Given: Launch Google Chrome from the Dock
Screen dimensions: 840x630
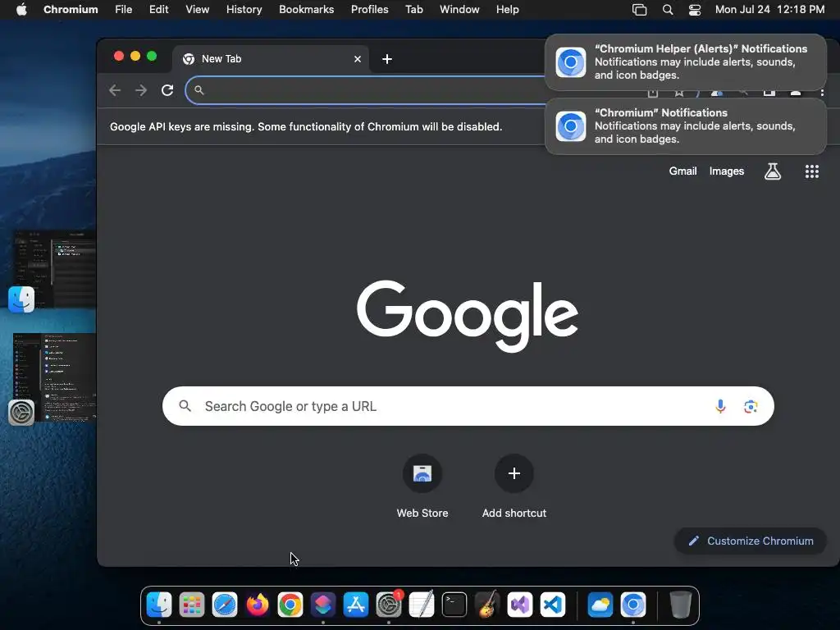Looking at the screenshot, I should coord(290,605).
